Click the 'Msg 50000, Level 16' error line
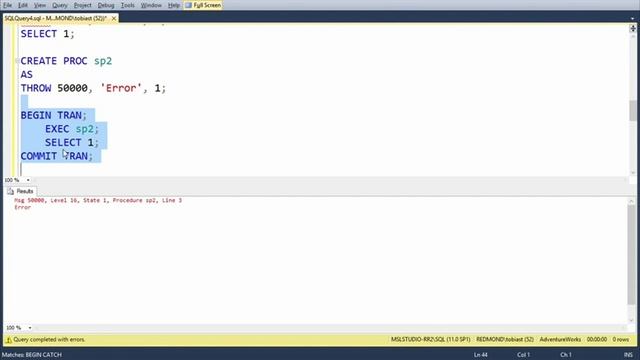 98,200
